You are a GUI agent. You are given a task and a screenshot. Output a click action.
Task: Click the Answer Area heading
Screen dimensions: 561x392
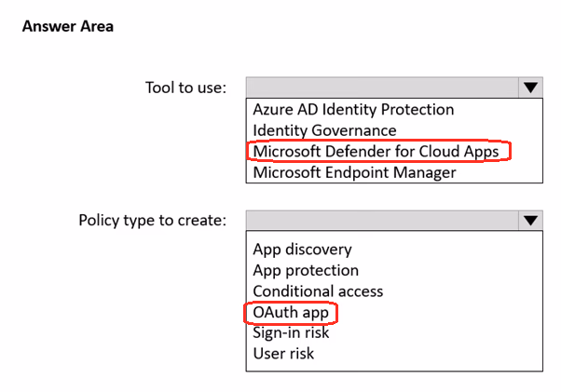68,26
